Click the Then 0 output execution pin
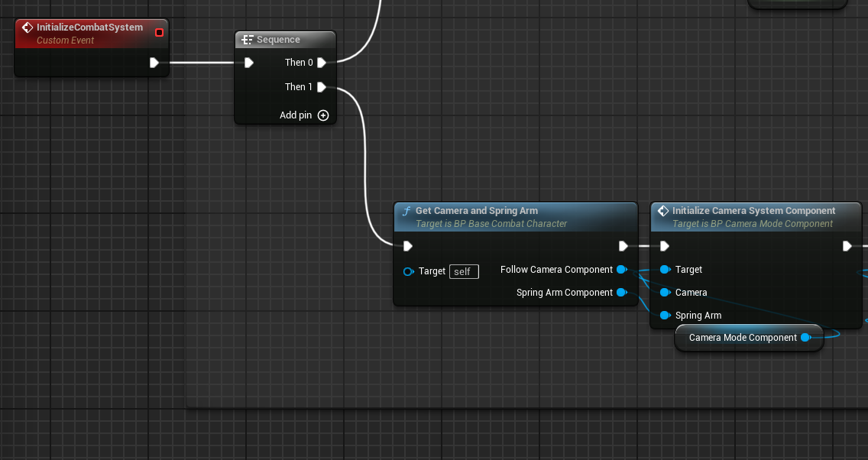868x460 pixels. click(x=322, y=63)
